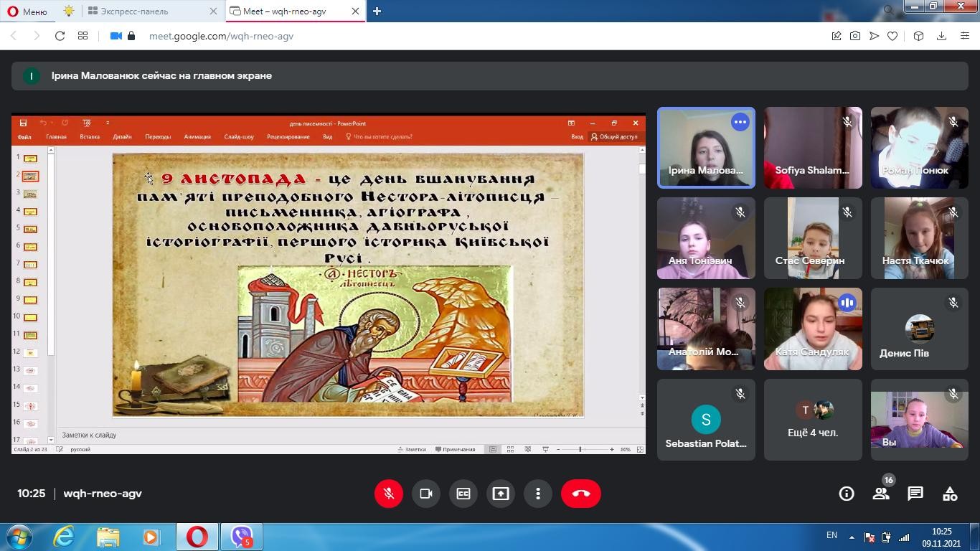This screenshot has height=551, width=980.
Task: Open Opera Easy Setup sliders icon
Action: tap(965, 36)
